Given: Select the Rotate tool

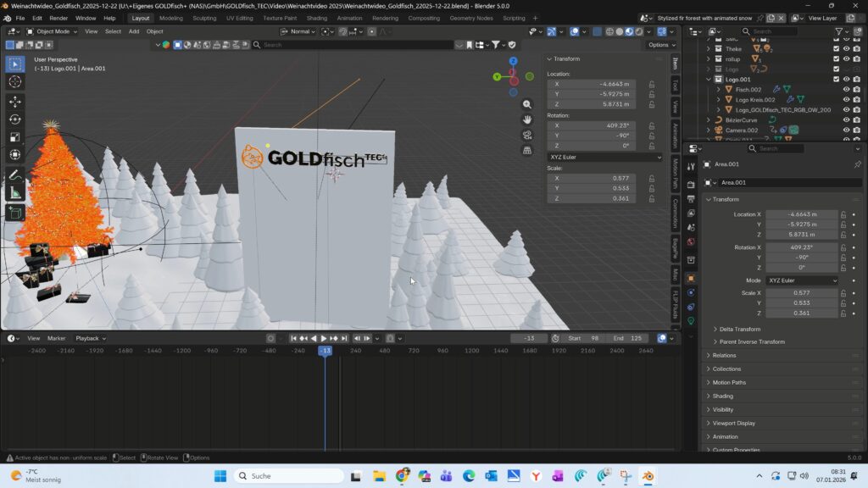Looking at the screenshot, I should [15, 119].
